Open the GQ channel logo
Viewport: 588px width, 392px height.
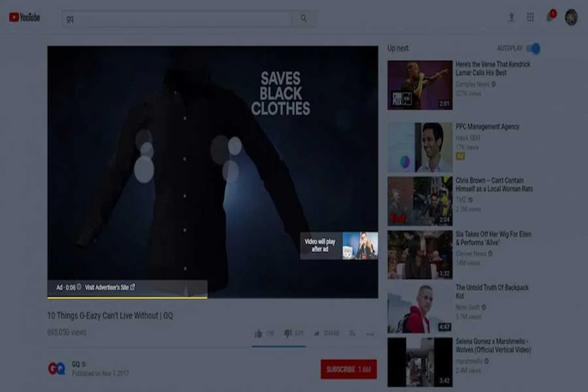(56, 368)
